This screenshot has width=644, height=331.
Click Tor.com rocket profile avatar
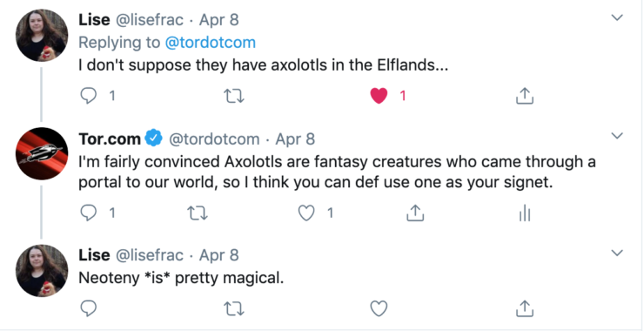(42, 153)
